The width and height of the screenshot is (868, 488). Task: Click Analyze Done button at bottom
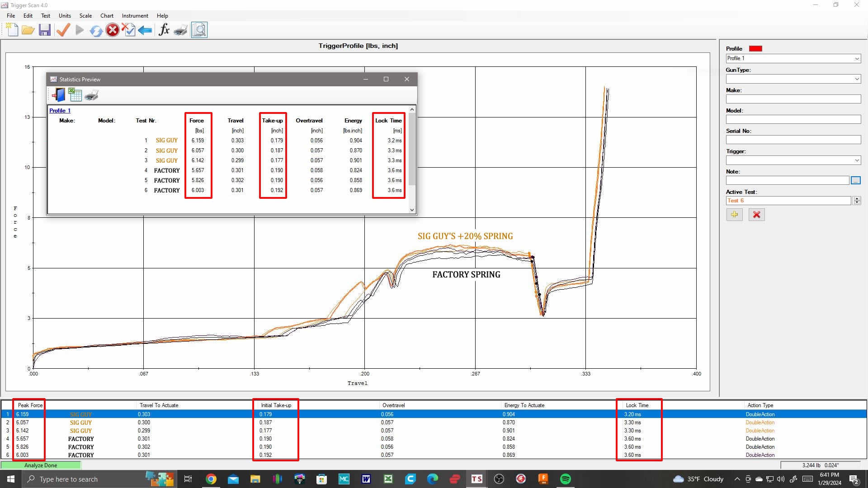click(41, 465)
